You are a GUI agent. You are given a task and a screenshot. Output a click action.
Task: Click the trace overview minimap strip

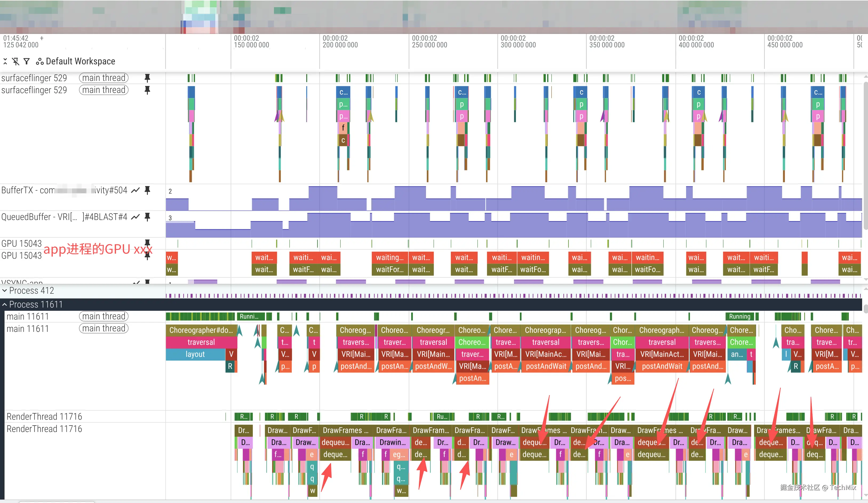(434, 17)
